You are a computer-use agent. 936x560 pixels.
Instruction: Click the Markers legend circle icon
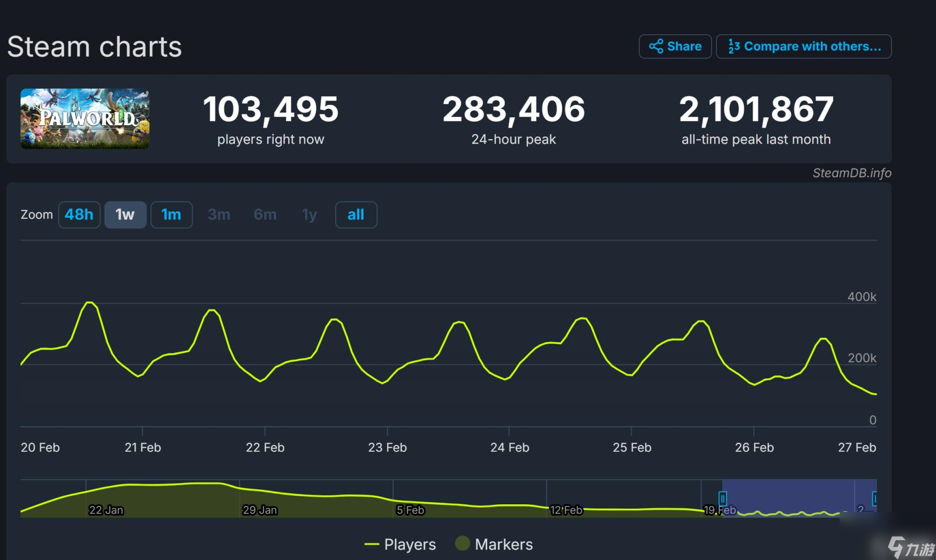462,543
